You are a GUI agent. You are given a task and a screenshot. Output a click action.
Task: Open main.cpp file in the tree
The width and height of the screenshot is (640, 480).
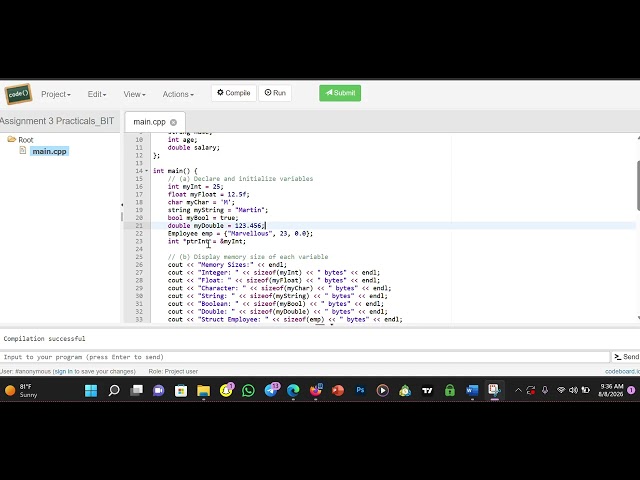(49, 151)
